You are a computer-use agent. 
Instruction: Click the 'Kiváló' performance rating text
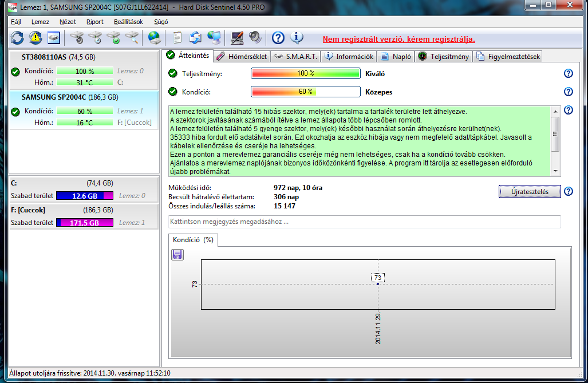point(375,74)
